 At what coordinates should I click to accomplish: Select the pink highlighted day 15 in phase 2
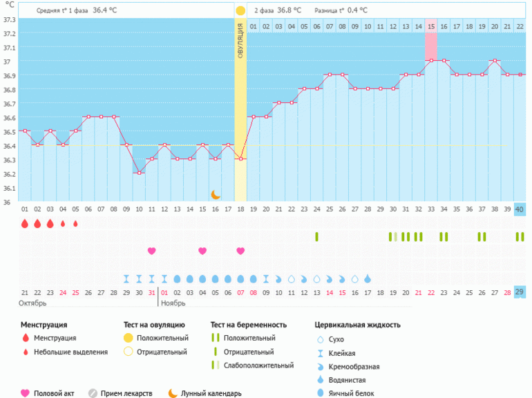430,27
